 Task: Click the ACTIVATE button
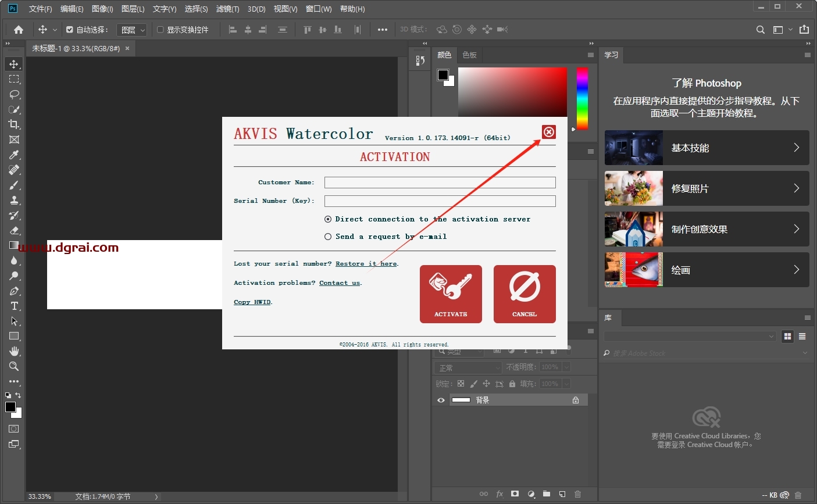click(x=451, y=294)
